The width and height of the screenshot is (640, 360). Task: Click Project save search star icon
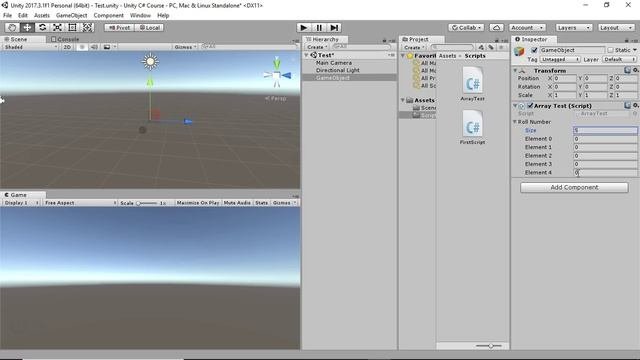click(501, 47)
